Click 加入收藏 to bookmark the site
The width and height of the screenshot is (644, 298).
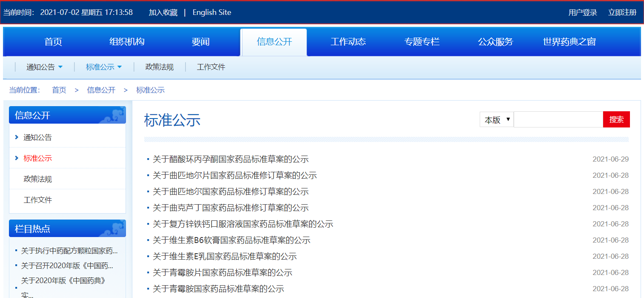tap(163, 12)
